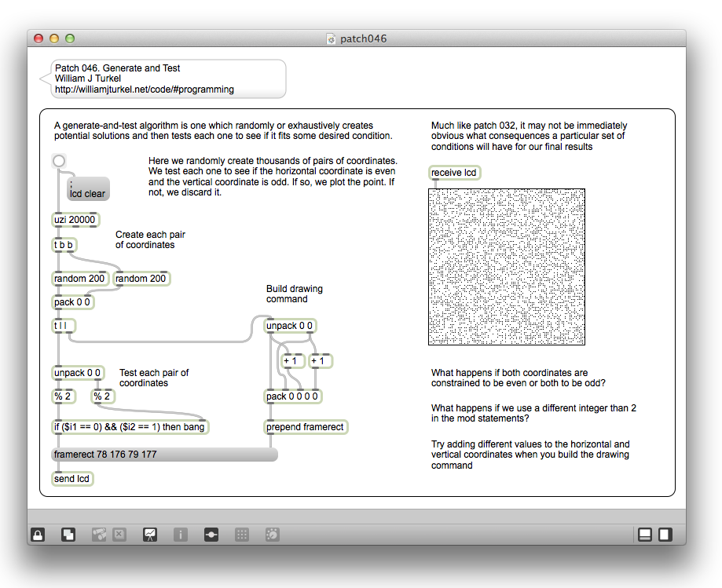This screenshot has height=588, width=722.
Task: Select the 'receive lcd' object
Action: point(454,173)
